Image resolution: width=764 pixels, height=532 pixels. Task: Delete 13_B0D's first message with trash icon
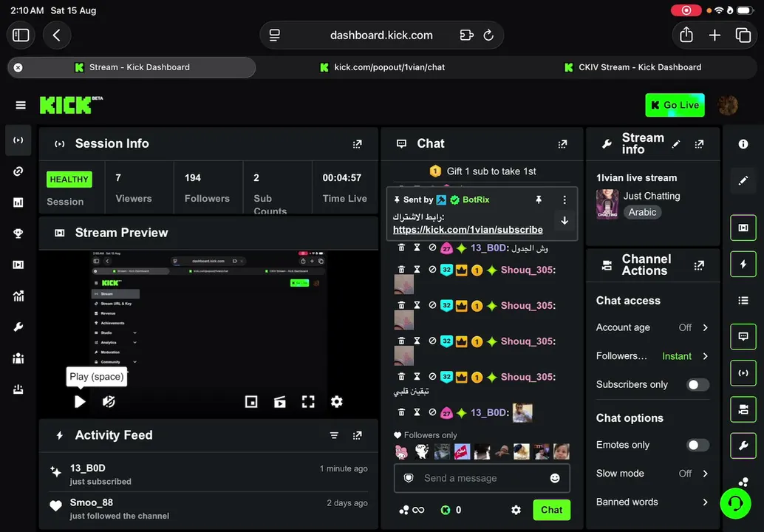tap(401, 248)
